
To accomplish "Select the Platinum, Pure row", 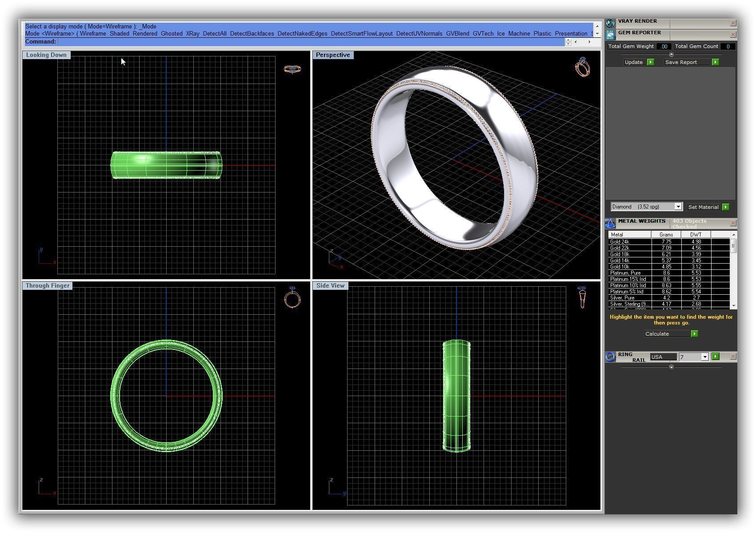I will pos(669,273).
